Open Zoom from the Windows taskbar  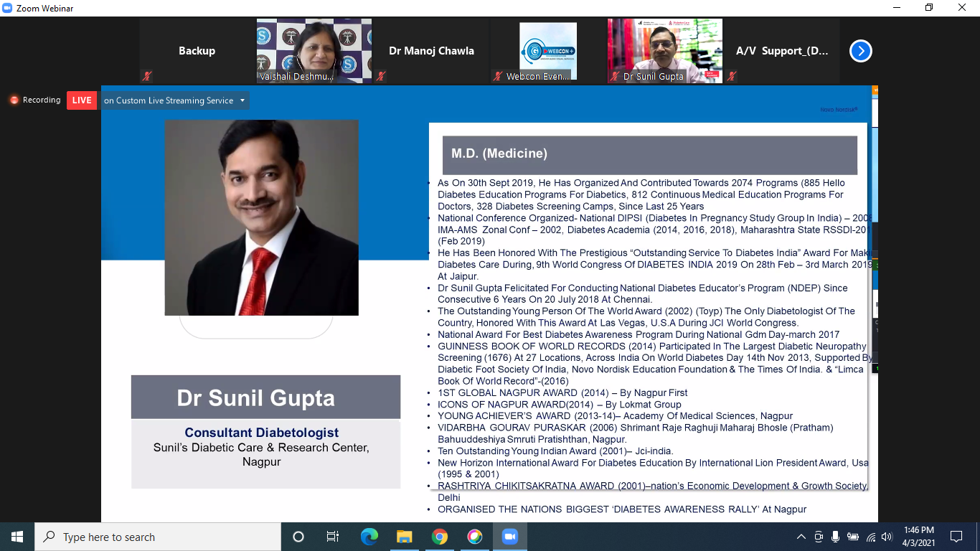pyautogui.click(x=510, y=537)
